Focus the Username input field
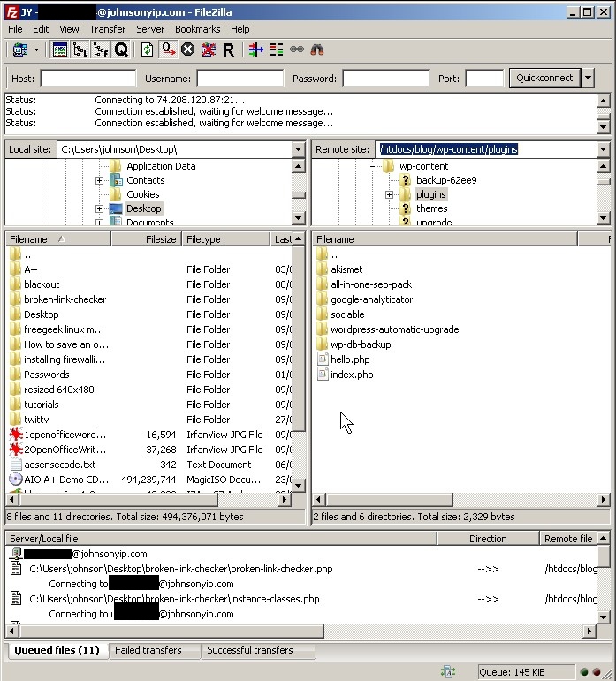616x681 pixels. pyautogui.click(x=240, y=79)
